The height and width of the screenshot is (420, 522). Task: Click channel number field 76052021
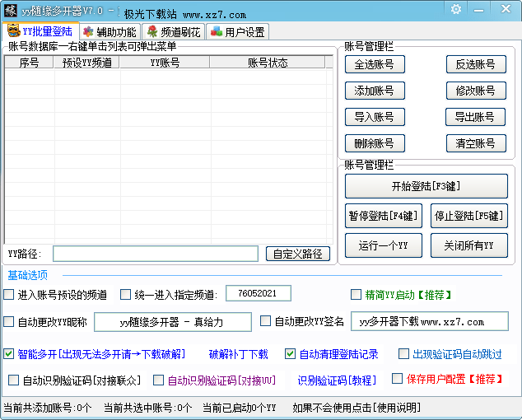click(259, 293)
